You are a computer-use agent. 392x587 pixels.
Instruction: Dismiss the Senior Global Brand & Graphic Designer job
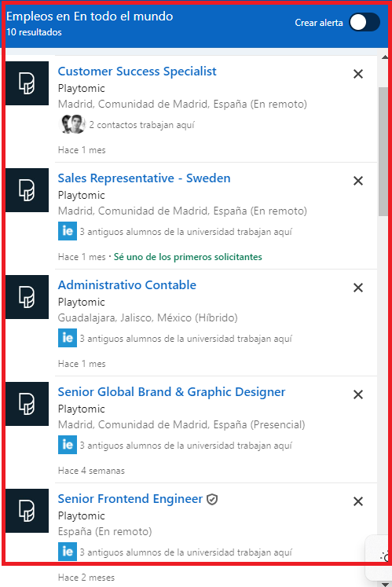[358, 394]
